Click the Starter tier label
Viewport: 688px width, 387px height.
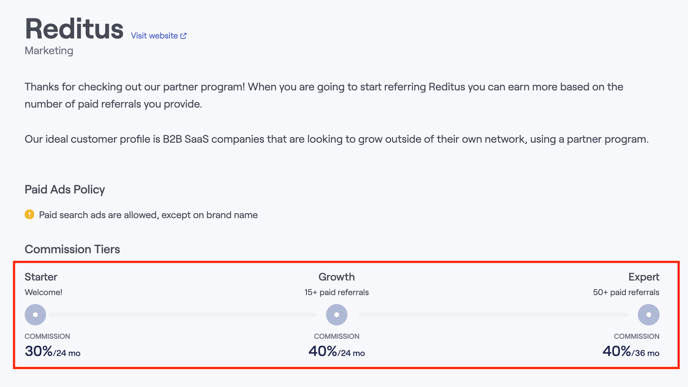[41, 277]
